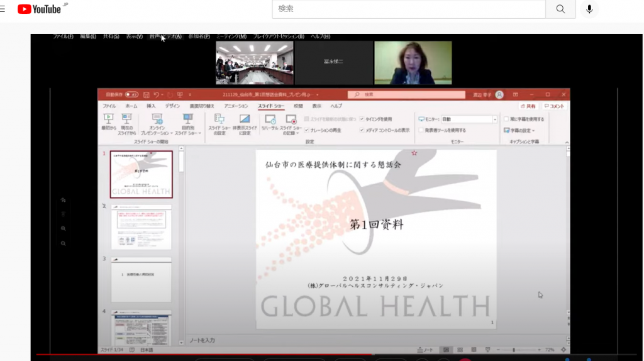Viewport: 644px width, 361px height.
Task: Click the spell check book icon in status bar
Action: point(132,350)
